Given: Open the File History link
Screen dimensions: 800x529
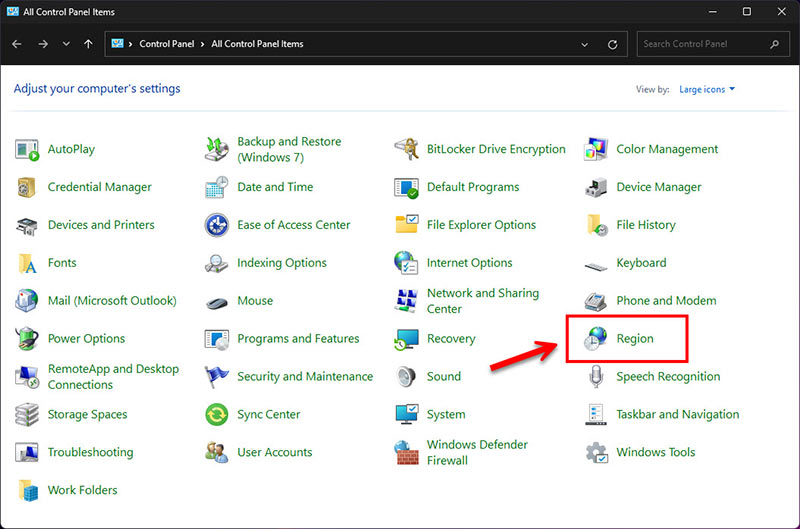Looking at the screenshot, I should coord(646,225).
